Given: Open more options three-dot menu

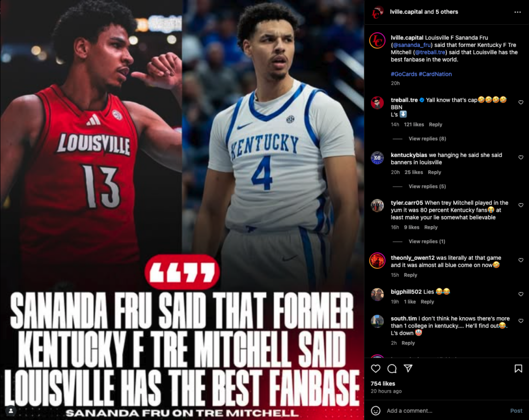Looking at the screenshot, I should tap(518, 12).
